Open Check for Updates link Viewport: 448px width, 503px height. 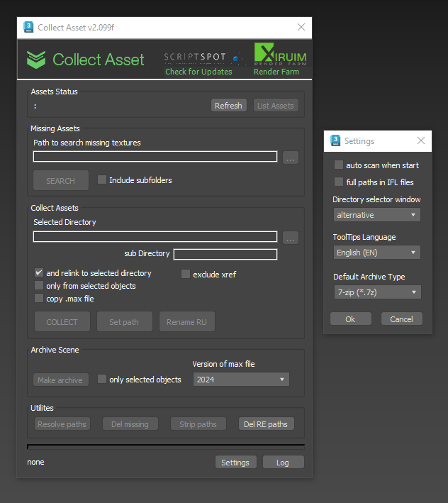[198, 72]
